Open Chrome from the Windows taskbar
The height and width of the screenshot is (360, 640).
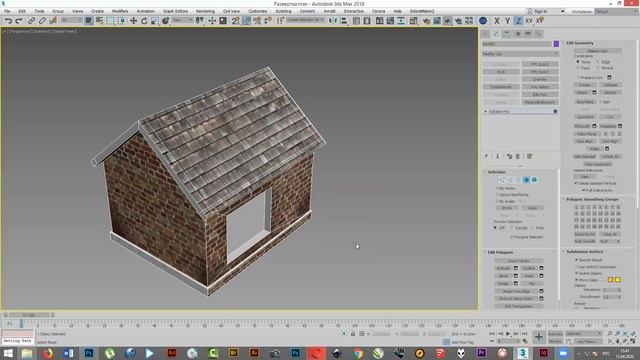tap(358, 353)
